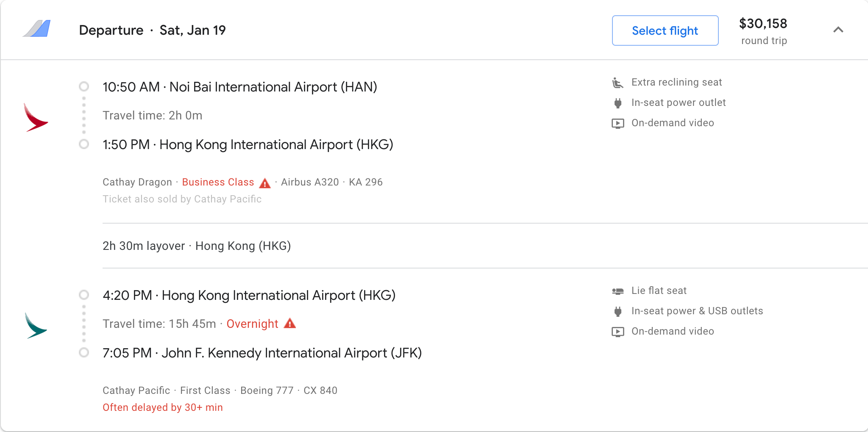
Task: Click the Overnight warning triangle icon
Action: click(x=290, y=324)
